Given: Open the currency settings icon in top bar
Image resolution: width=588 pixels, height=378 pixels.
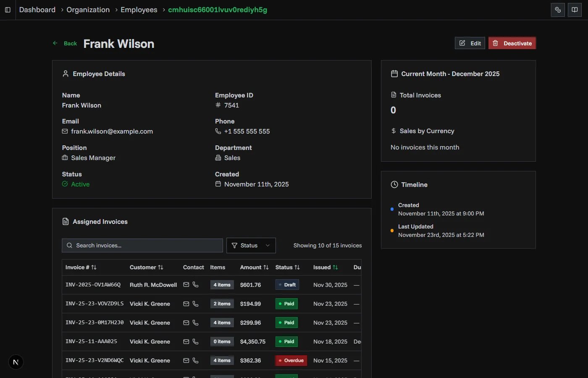Looking at the screenshot, I should [557, 10].
